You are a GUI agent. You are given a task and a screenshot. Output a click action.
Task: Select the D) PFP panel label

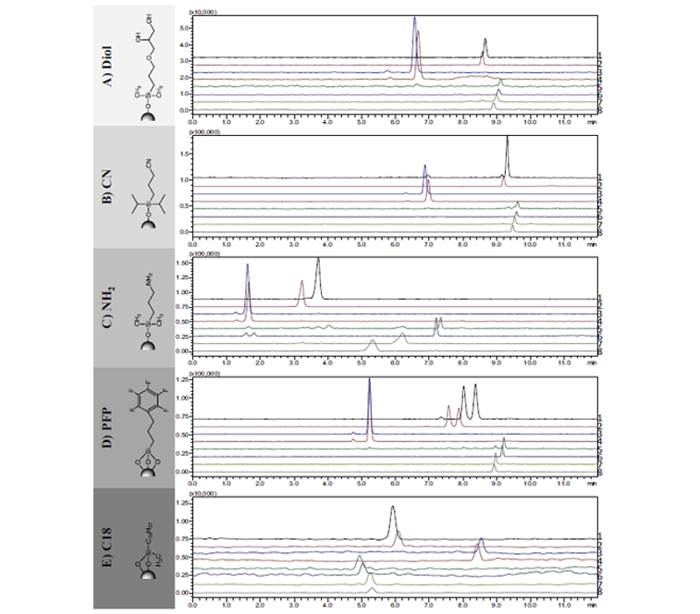pyautogui.click(x=108, y=425)
